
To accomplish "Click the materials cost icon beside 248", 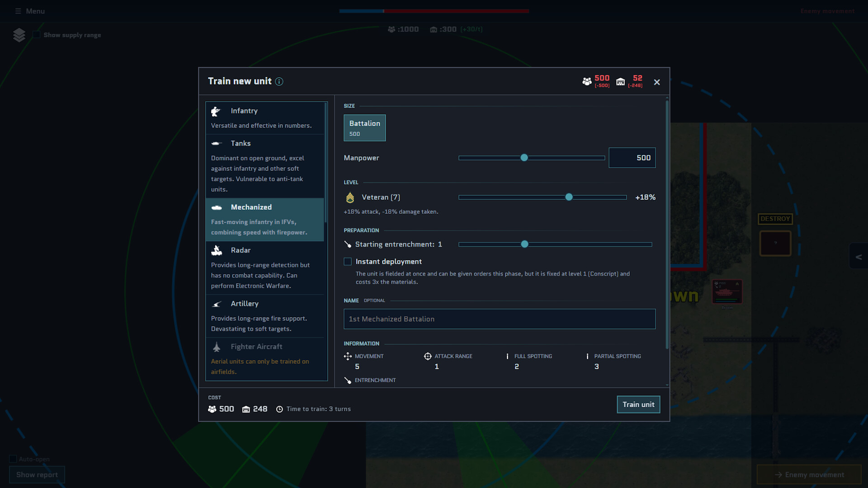I will coord(246,409).
